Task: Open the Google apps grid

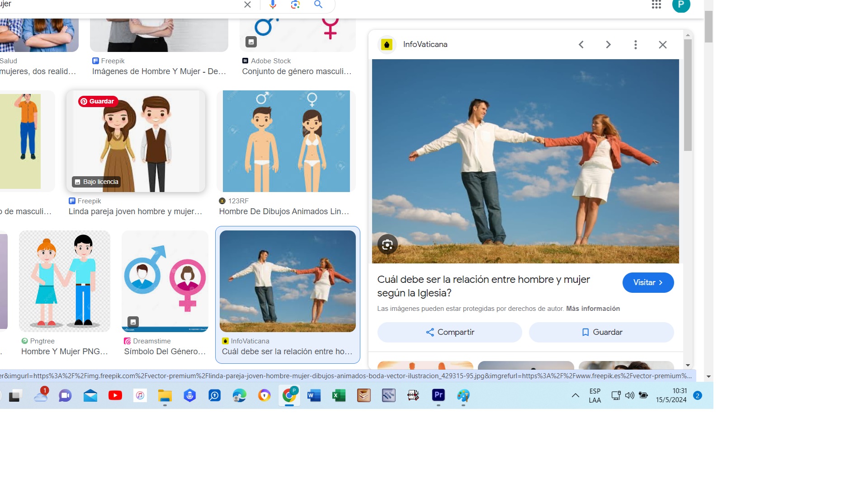Action: 656,5
